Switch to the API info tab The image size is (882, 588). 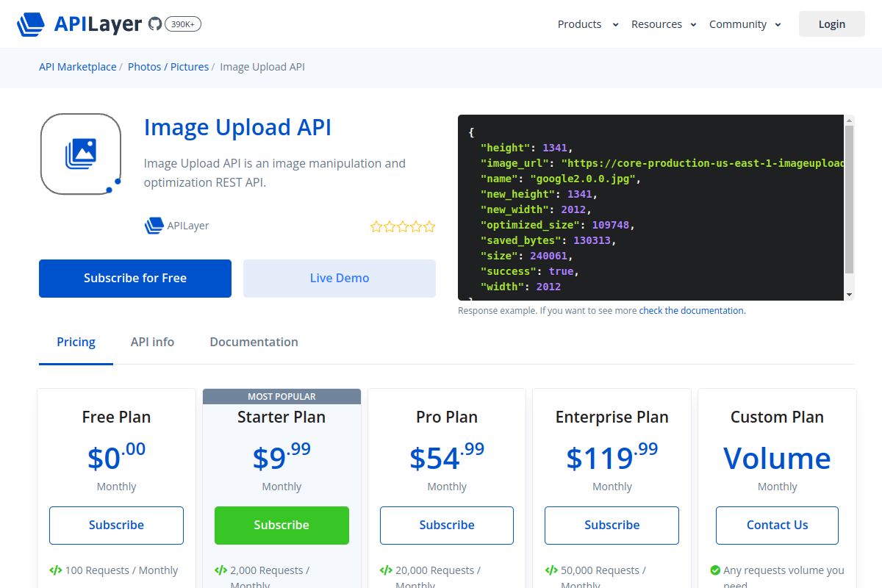[153, 343]
